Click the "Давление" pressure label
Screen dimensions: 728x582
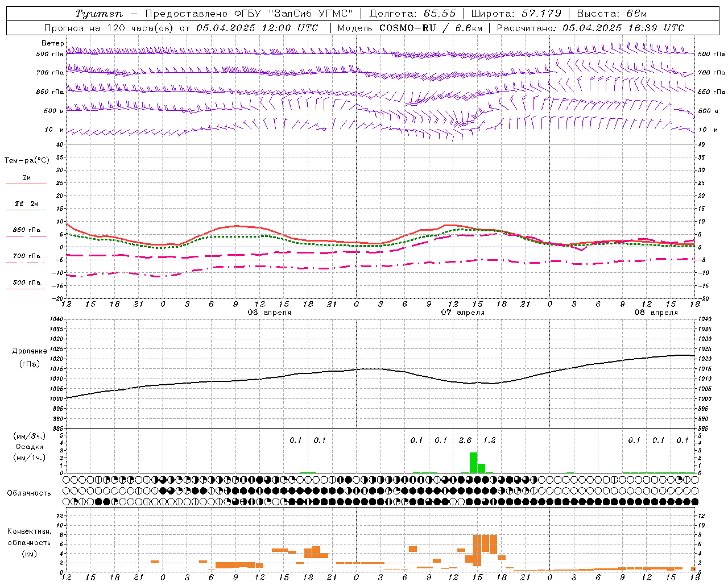coord(30,351)
